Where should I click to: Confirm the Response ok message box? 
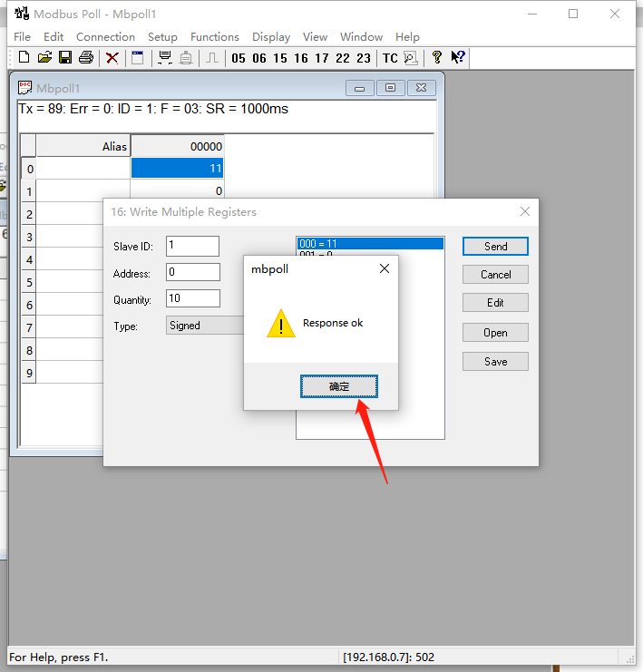[338, 386]
